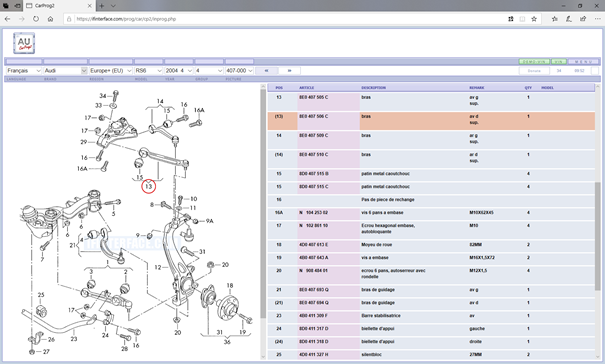Select part row N 104 253 02
This screenshot has height=364, width=605.
click(431, 213)
